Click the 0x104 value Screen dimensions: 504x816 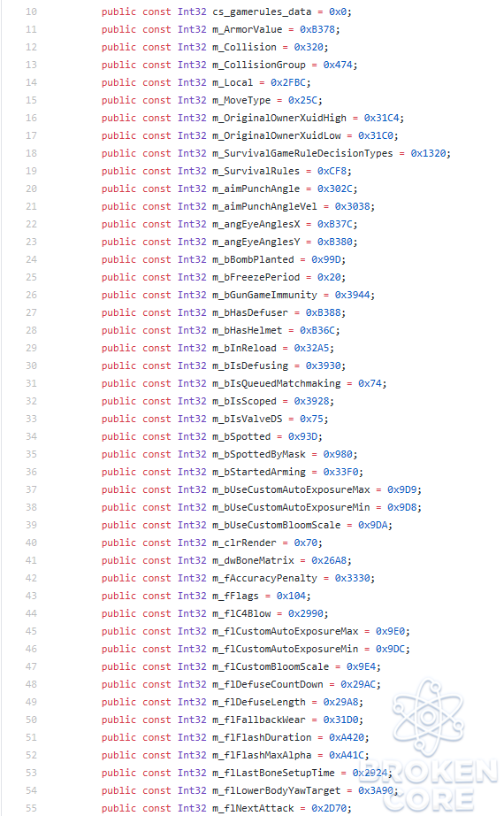[291, 596]
